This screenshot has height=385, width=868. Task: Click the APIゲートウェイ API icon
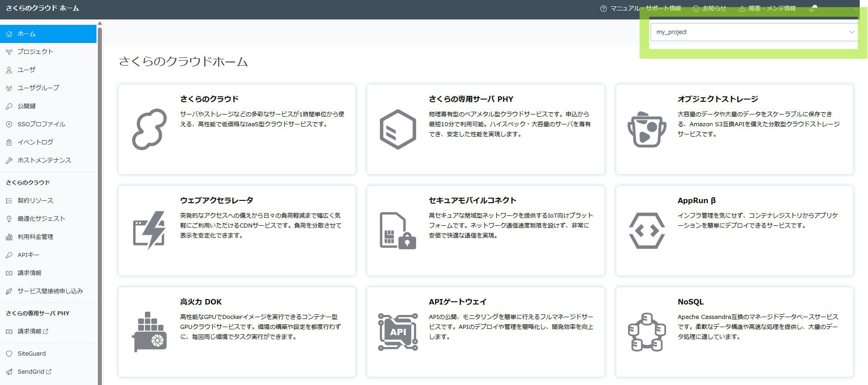click(398, 332)
